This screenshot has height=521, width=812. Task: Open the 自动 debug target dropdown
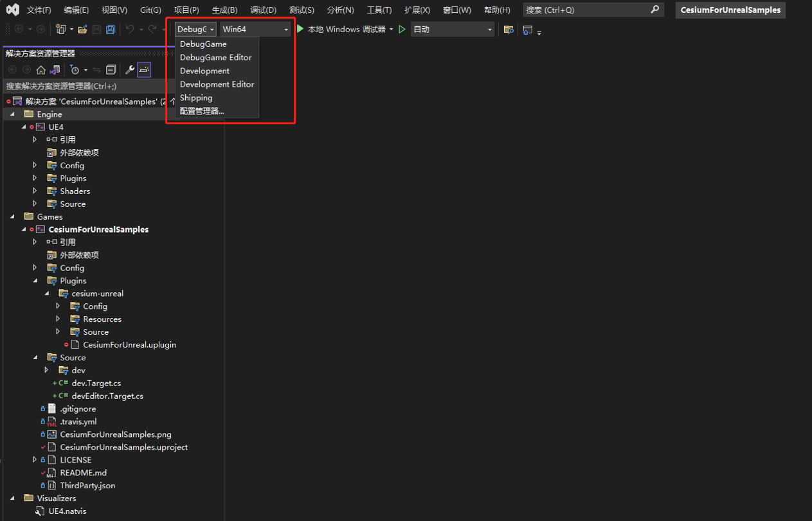[453, 30]
